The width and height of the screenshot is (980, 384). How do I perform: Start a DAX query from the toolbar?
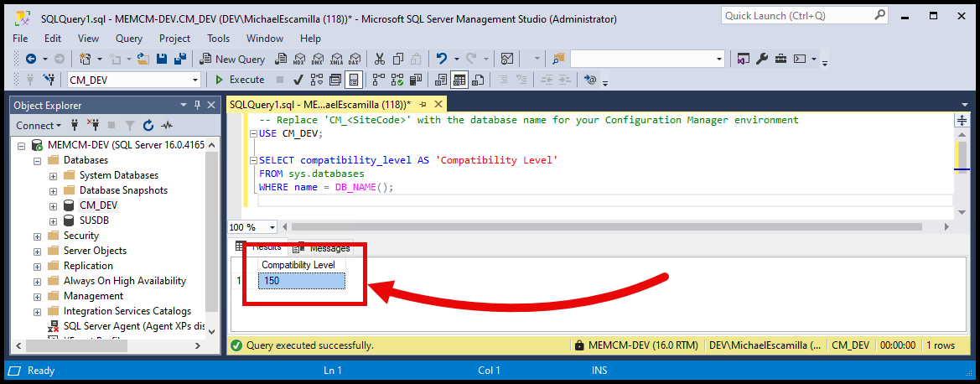[x=355, y=59]
